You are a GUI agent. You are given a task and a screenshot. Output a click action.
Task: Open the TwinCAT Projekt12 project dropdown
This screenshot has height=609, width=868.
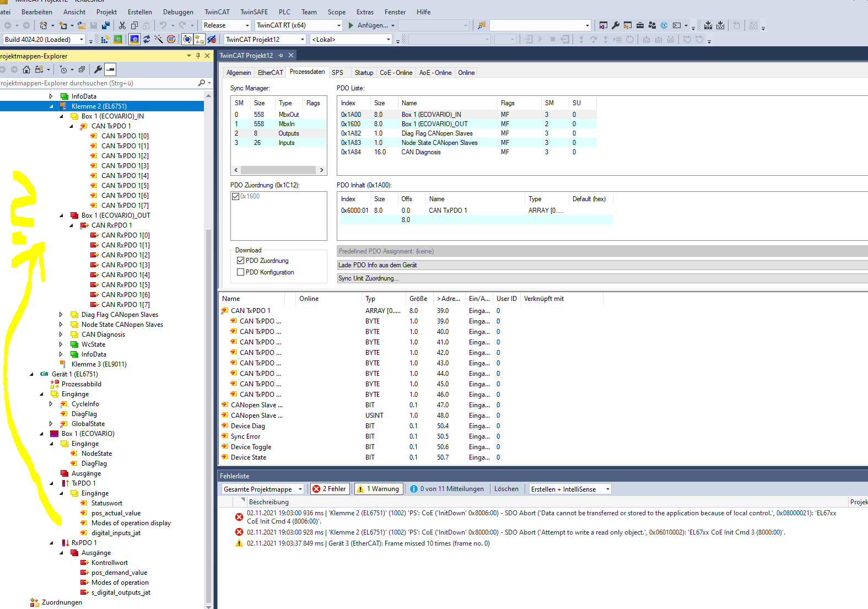tap(302, 40)
